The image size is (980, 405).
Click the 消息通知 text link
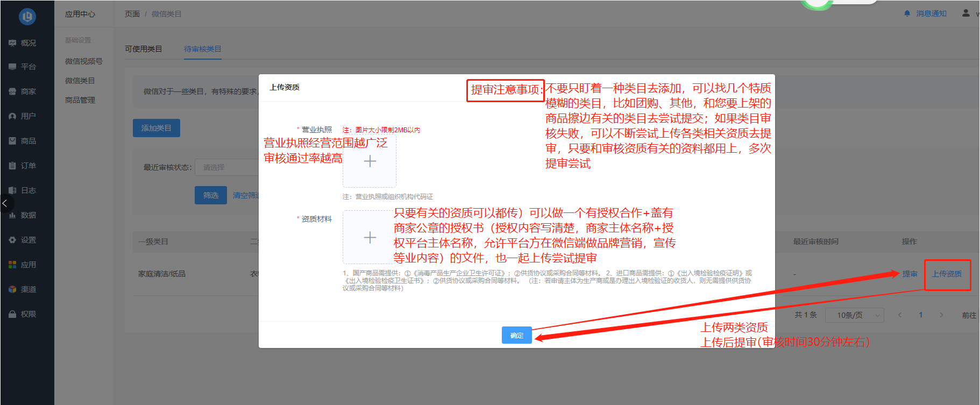click(x=932, y=13)
